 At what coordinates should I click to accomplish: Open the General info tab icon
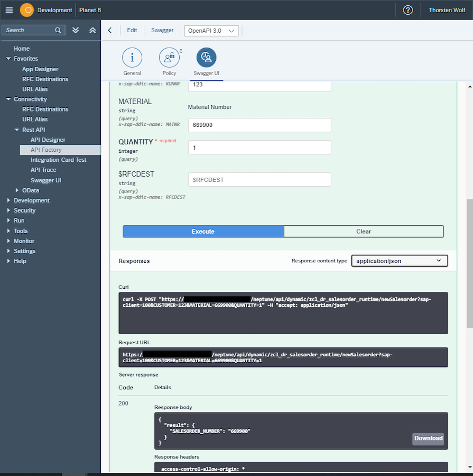coord(132,58)
